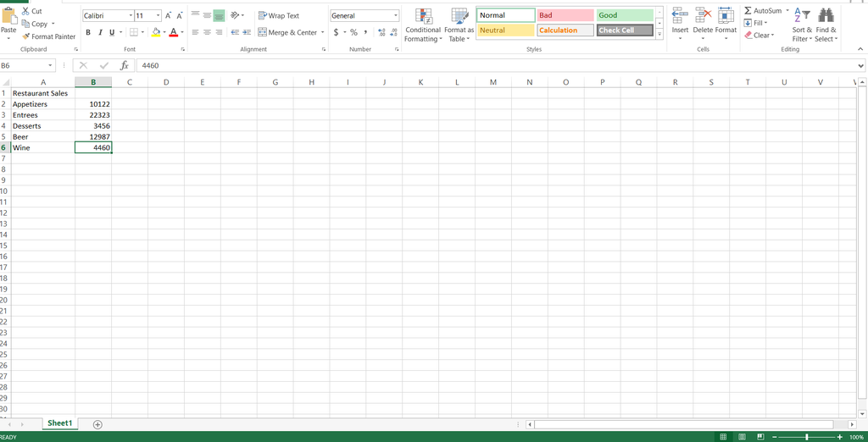Viewport: 868px width, 442px height.
Task: Toggle bottom align button
Action: click(219, 15)
